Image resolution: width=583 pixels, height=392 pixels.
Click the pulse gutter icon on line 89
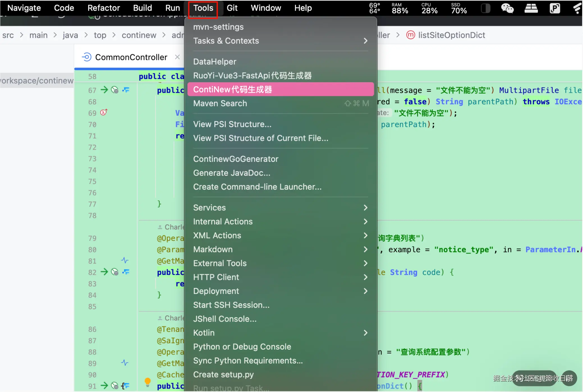pyautogui.click(x=125, y=363)
